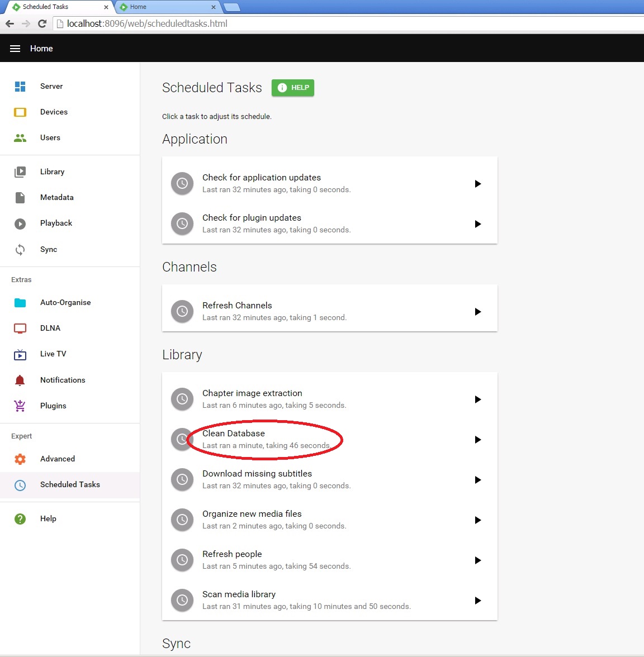Screen dimensions: 644x657
Task: Run the Clean Database task manually
Action: (x=477, y=440)
